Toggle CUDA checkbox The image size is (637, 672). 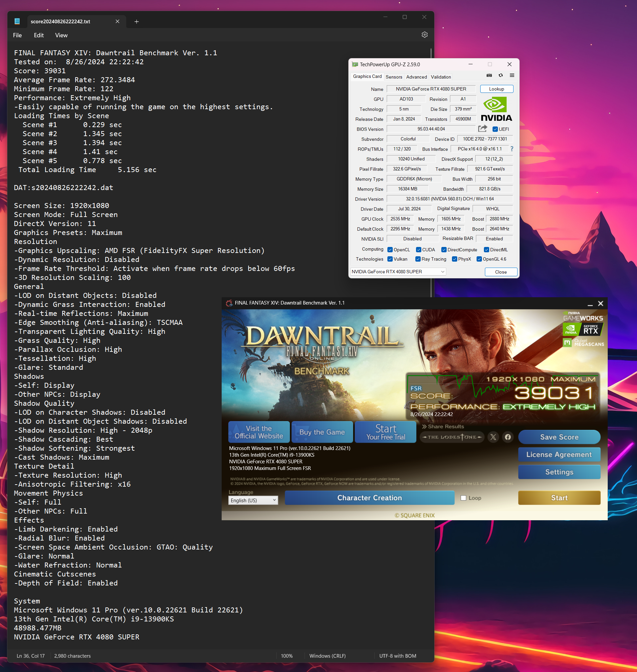[419, 250]
